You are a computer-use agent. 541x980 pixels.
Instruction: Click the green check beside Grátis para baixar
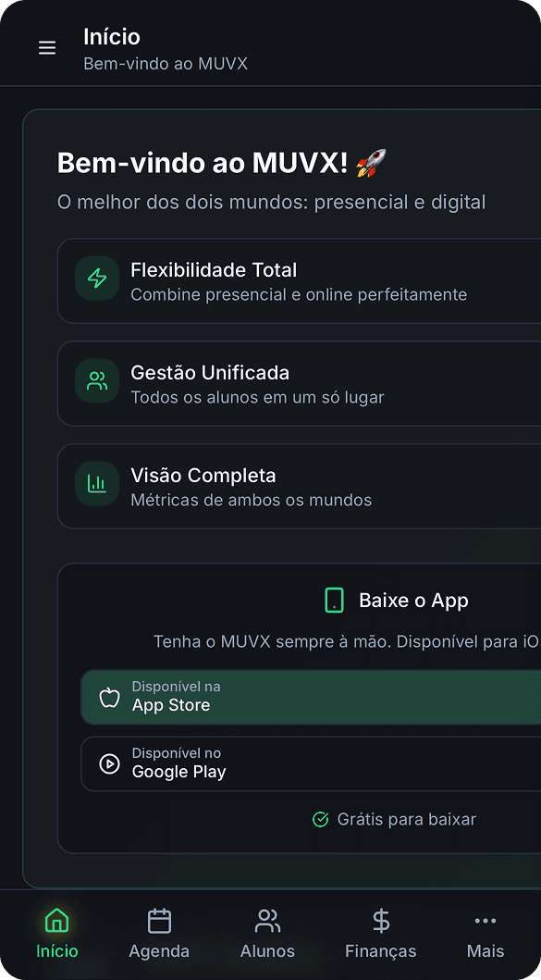click(x=321, y=820)
